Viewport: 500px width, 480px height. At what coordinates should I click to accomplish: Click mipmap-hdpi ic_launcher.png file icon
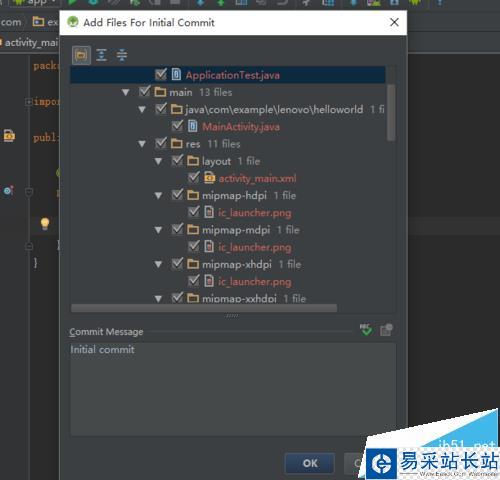[x=209, y=212]
